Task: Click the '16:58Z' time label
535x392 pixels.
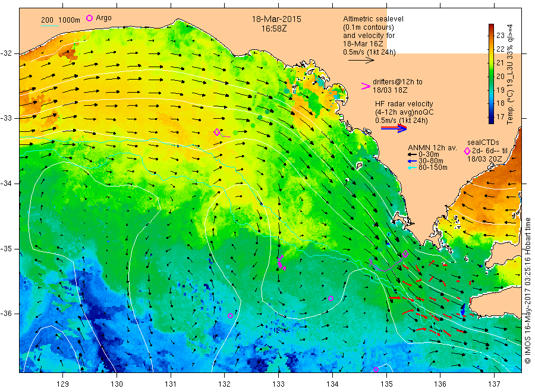Action: tap(274, 29)
